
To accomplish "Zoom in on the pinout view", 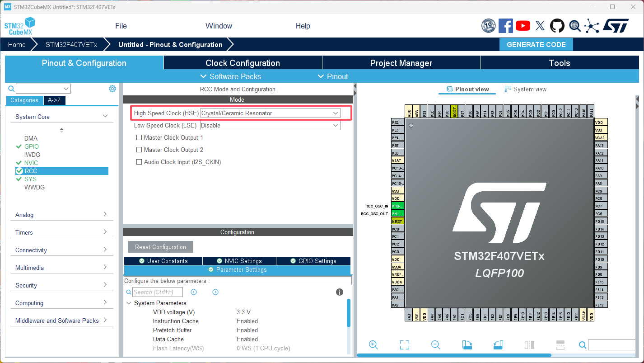I will tap(373, 345).
